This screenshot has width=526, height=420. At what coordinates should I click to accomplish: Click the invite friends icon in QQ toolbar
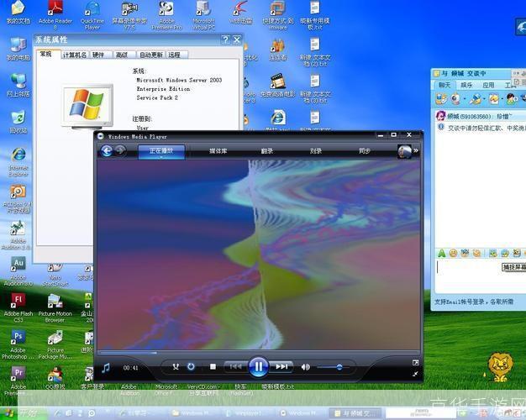coord(512,99)
